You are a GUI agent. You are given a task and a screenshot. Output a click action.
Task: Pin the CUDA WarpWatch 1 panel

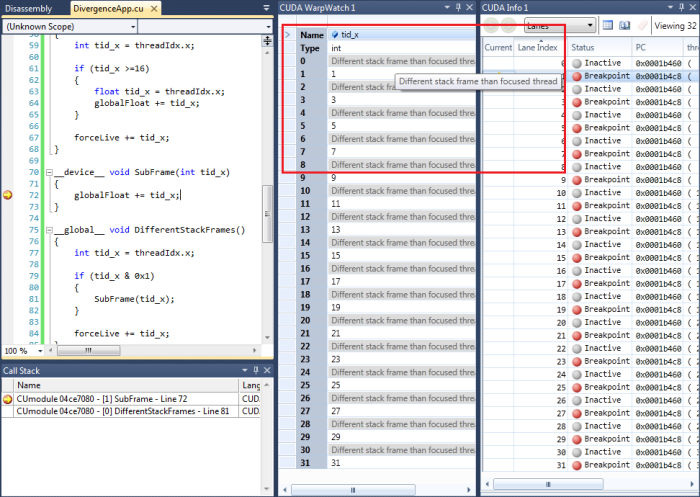point(458,8)
